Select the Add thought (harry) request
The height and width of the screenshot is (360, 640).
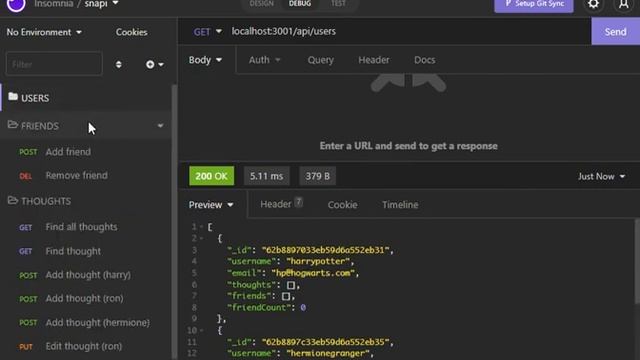(x=86, y=275)
